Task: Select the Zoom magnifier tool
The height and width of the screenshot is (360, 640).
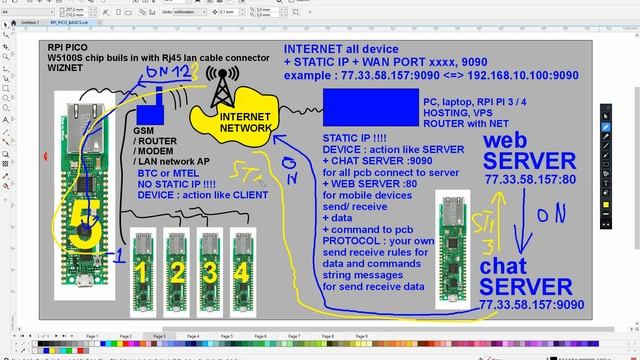Action: [6, 57]
